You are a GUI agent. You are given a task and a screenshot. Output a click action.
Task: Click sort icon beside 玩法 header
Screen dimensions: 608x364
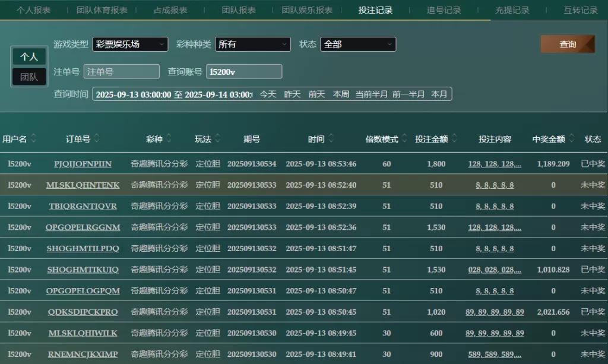[217, 138]
